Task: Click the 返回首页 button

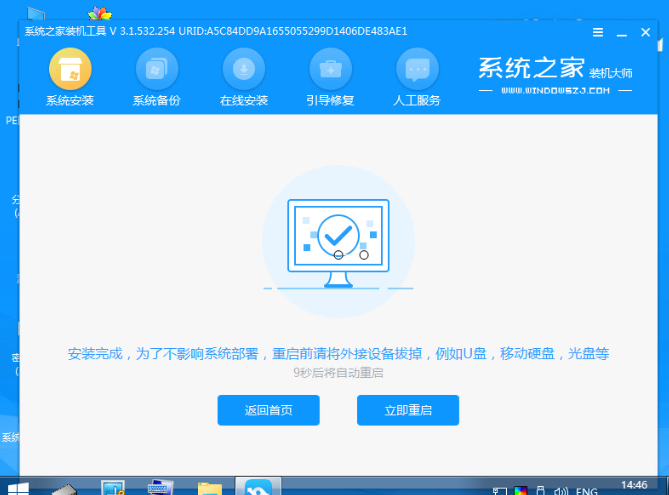Action: 268,410
